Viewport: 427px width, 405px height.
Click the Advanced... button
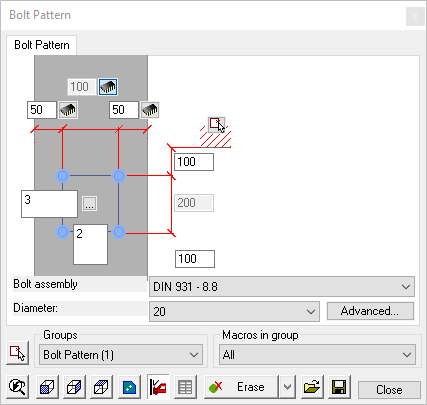pyautogui.click(x=370, y=311)
